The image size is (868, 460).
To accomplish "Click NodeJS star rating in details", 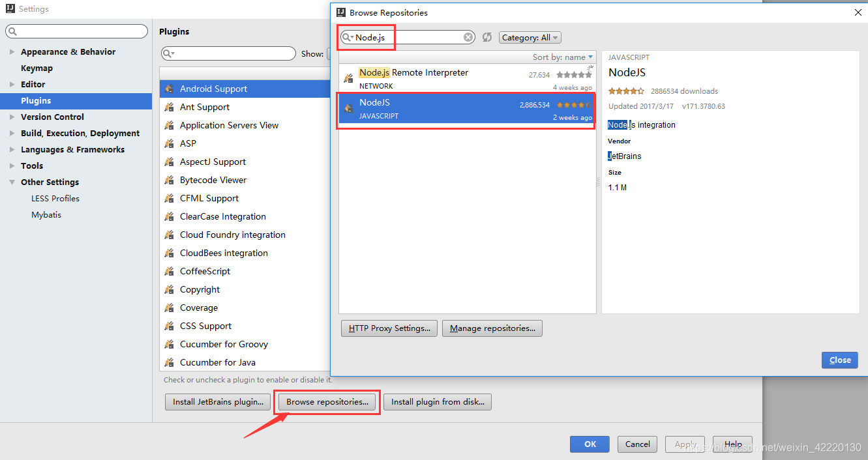I will point(627,91).
